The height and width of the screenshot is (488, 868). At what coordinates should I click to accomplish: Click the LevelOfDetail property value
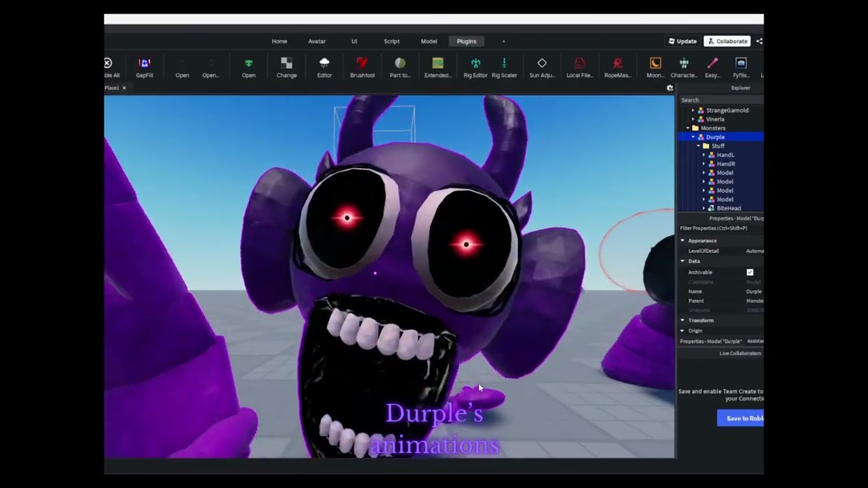tap(755, 251)
